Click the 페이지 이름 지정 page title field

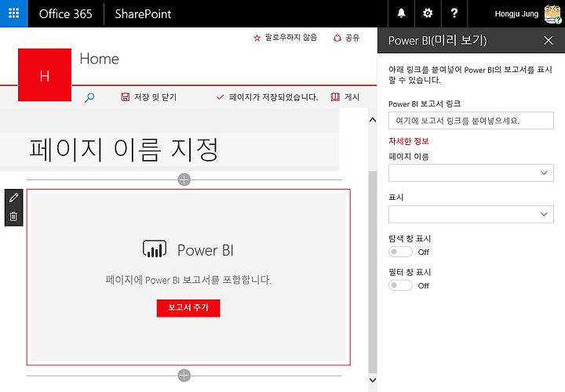coord(124,150)
